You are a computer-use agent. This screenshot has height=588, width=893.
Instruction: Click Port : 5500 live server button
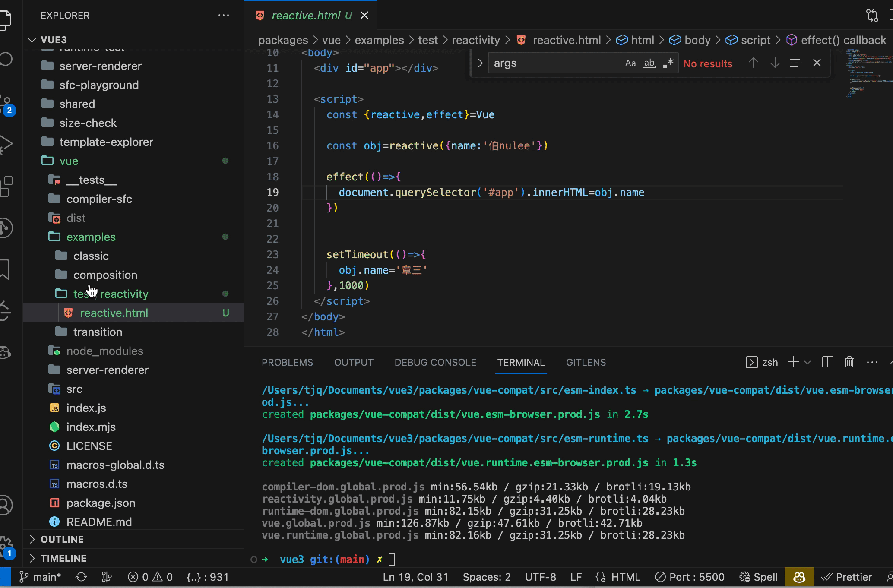coord(690,577)
